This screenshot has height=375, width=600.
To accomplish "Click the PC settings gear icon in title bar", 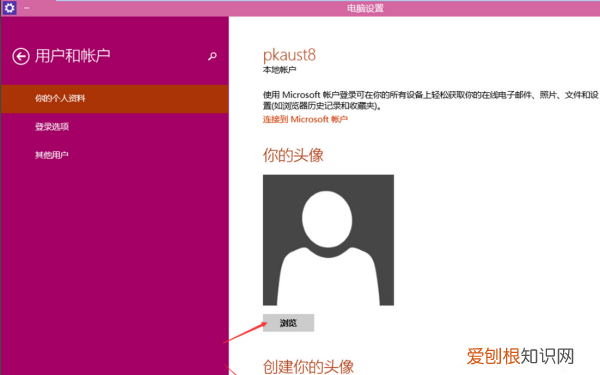I will coord(9,8).
